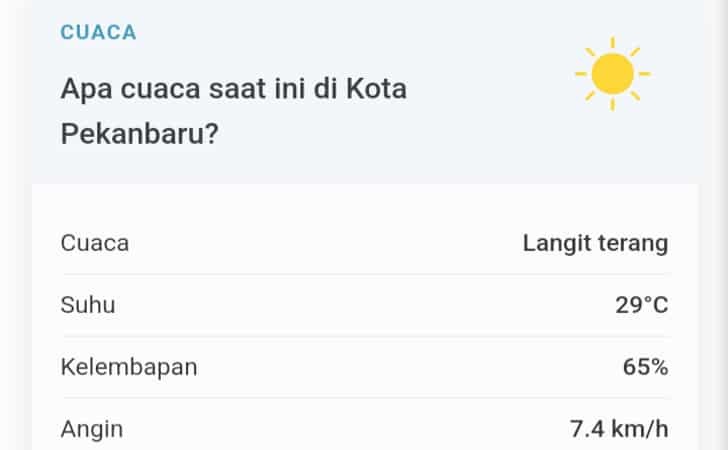Click the yellow sun weather icon
The image size is (728, 450).
612,74
